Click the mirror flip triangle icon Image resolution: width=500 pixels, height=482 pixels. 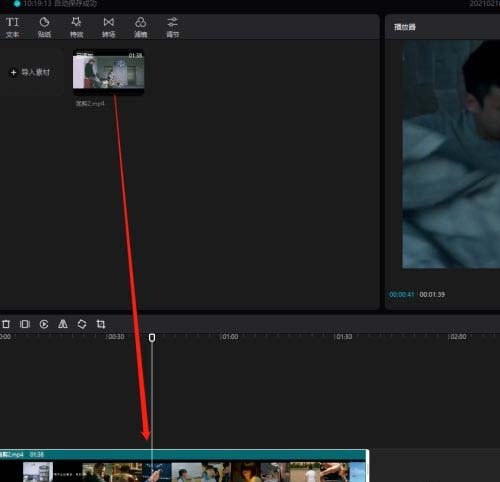pyautogui.click(x=63, y=324)
